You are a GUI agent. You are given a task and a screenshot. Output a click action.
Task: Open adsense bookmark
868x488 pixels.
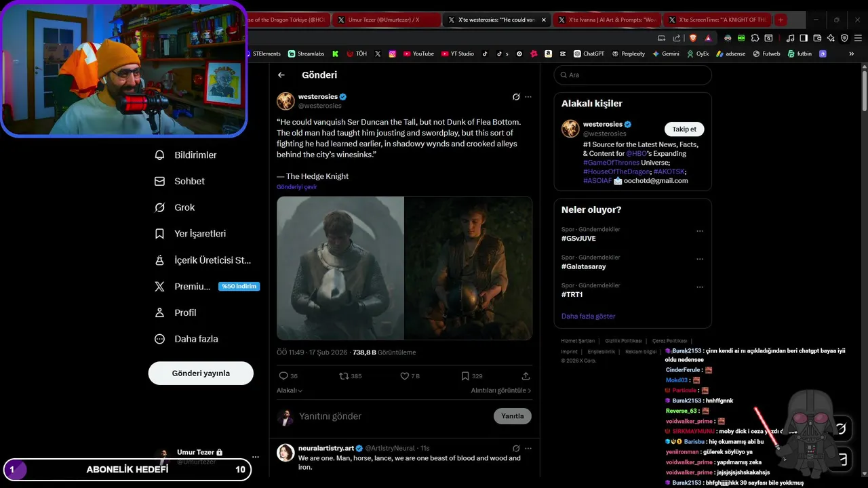[x=731, y=54]
